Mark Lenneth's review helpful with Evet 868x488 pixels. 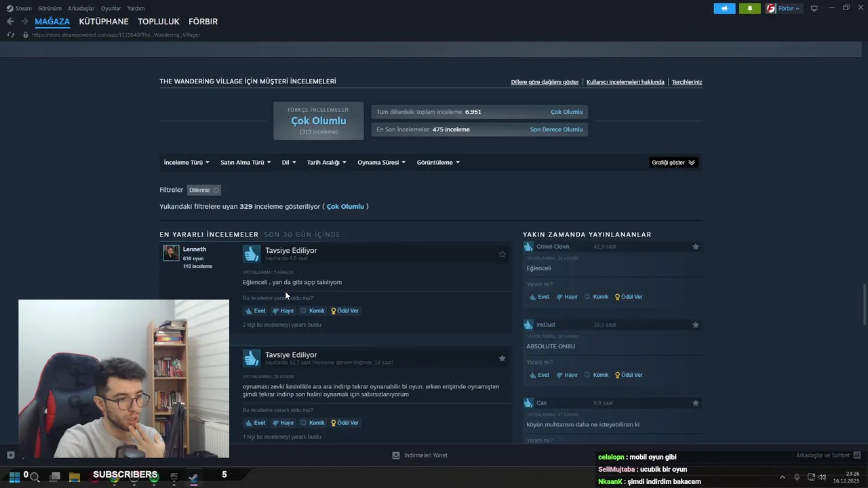click(255, 310)
